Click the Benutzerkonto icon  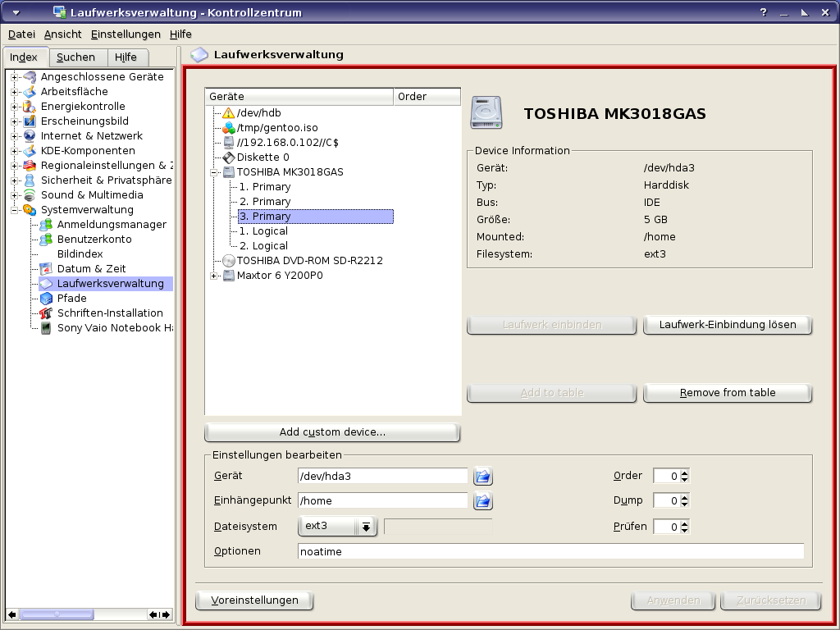[47, 240]
